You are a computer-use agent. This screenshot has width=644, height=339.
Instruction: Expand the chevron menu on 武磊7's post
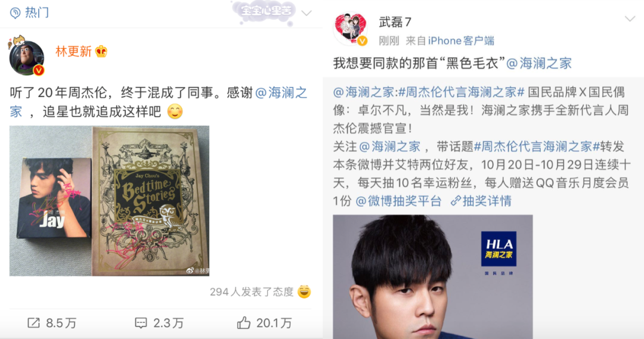(x=630, y=19)
